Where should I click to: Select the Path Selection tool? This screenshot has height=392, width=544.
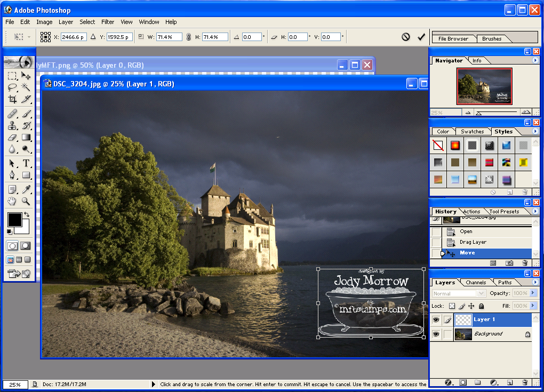coord(12,163)
